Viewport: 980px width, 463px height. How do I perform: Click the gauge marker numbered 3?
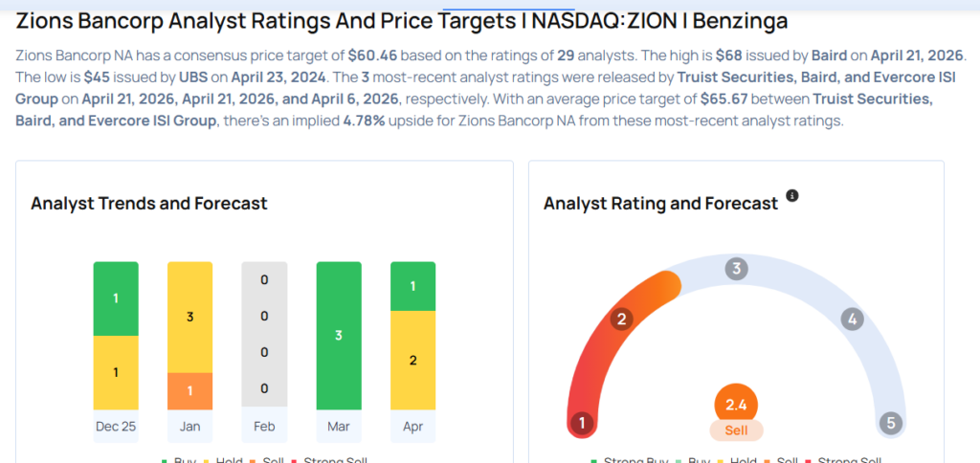[736, 268]
